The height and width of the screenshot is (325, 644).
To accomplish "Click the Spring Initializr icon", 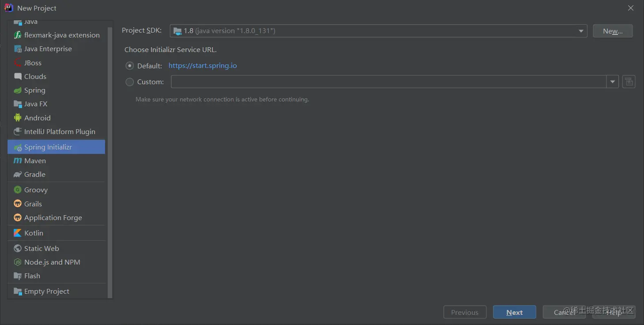I will point(18,147).
